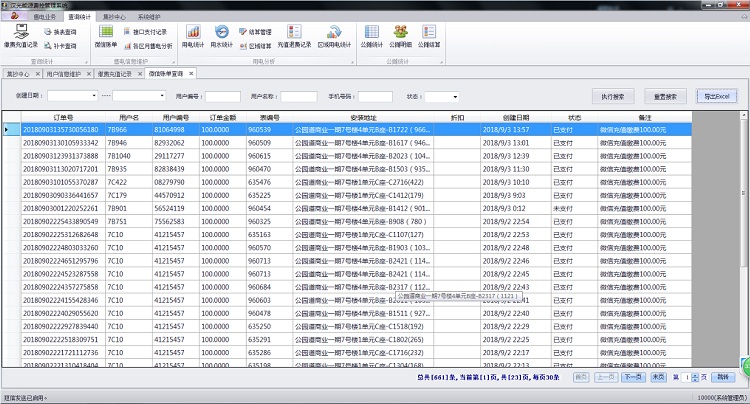The width and height of the screenshot is (750, 404).
Task: Close the 用户信息维护 document tab
Action: point(89,74)
